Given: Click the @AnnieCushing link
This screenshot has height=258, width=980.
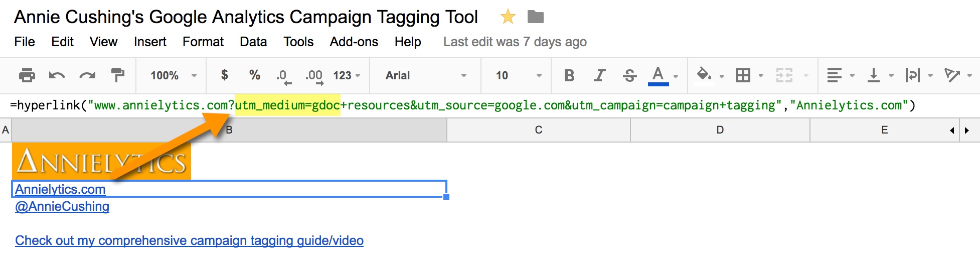Looking at the screenshot, I should pyautogui.click(x=62, y=206).
